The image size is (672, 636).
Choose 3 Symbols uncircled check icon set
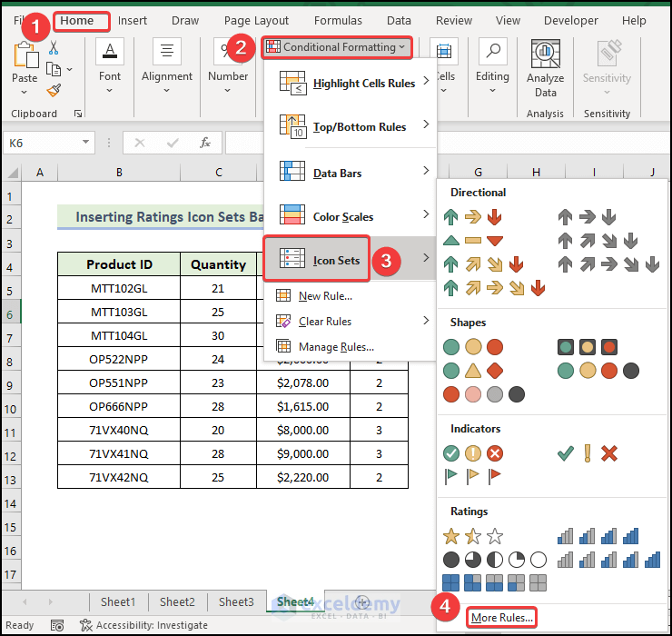coord(587,452)
